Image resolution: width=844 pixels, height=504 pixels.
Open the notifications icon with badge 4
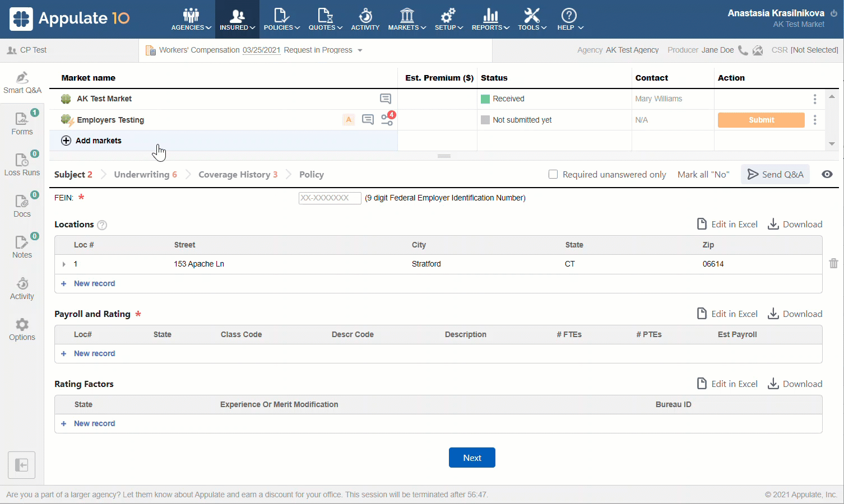[387, 119]
